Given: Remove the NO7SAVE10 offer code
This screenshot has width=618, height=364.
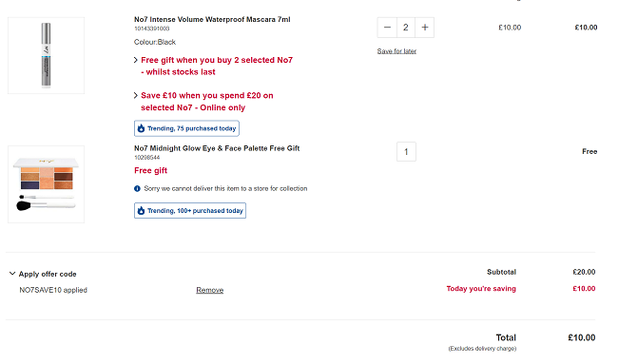Looking at the screenshot, I should 210,290.
